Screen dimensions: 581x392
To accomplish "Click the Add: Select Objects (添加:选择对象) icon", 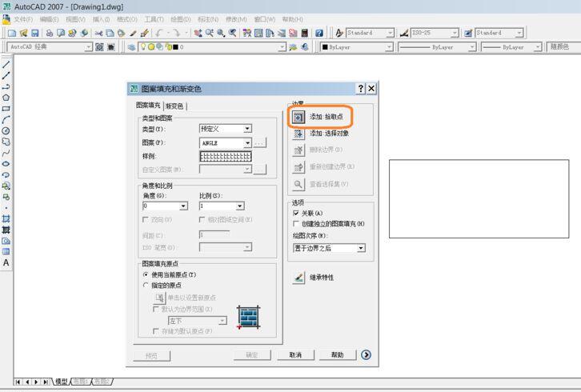I will (x=299, y=134).
